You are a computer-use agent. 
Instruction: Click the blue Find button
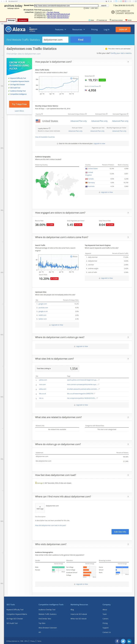point(80,39)
